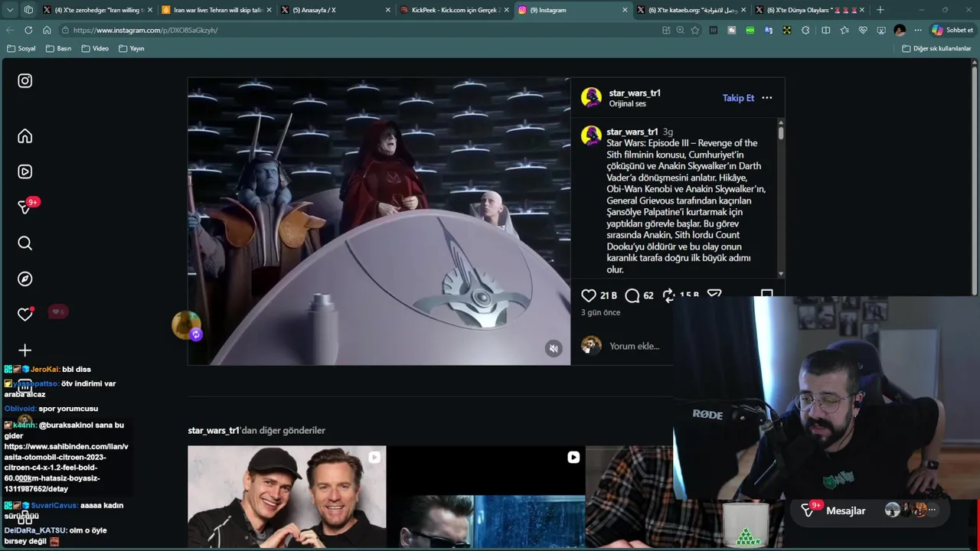Screen dimensions: 980x551
Task: Open the Yayın bookmarks folder
Action: pyautogui.click(x=132, y=48)
